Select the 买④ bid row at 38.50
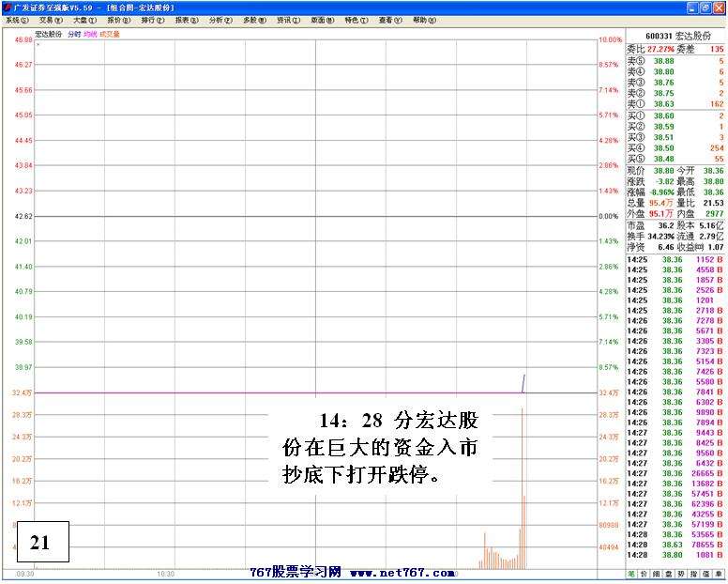Viewport: 728px width, 584px height. (675, 148)
